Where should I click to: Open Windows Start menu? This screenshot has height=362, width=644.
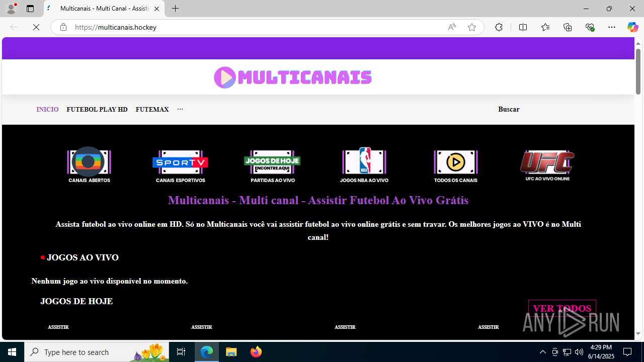[12, 352]
